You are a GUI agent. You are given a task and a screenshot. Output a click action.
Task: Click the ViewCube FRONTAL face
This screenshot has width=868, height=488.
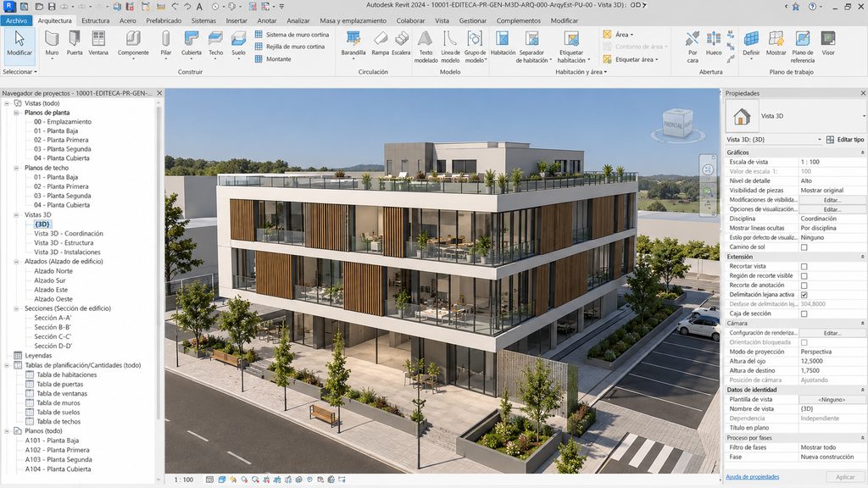(673, 125)
